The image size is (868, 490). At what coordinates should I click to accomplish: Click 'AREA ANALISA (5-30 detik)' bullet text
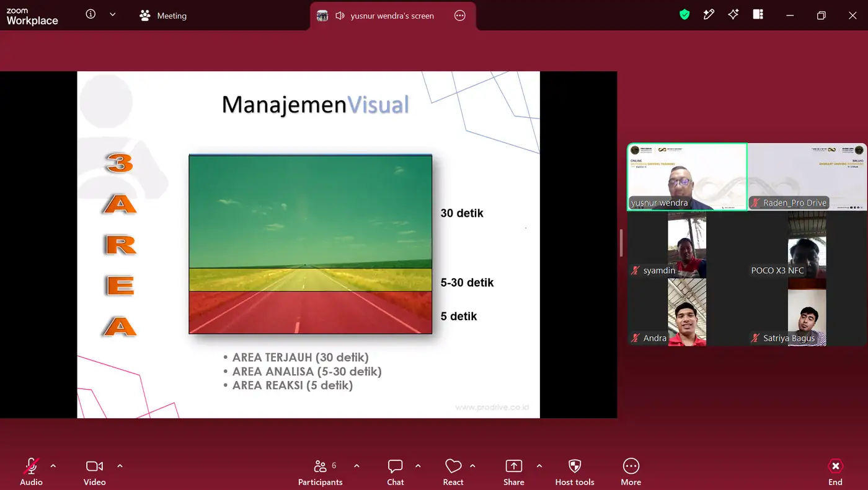307,372
